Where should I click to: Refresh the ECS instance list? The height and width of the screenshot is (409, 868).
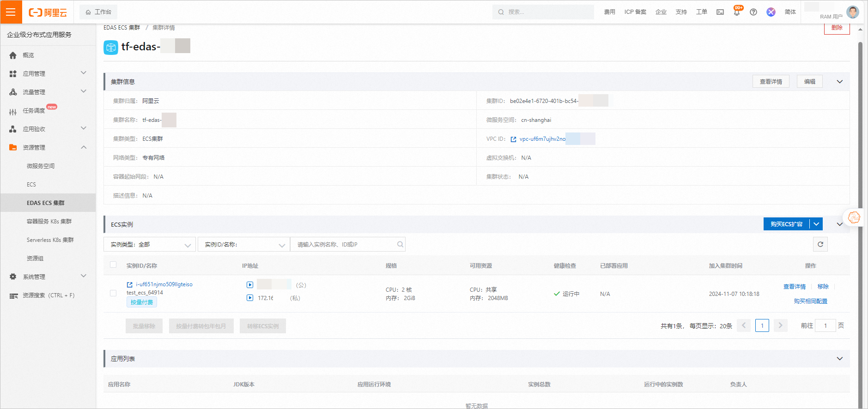(x=820, y=244)
